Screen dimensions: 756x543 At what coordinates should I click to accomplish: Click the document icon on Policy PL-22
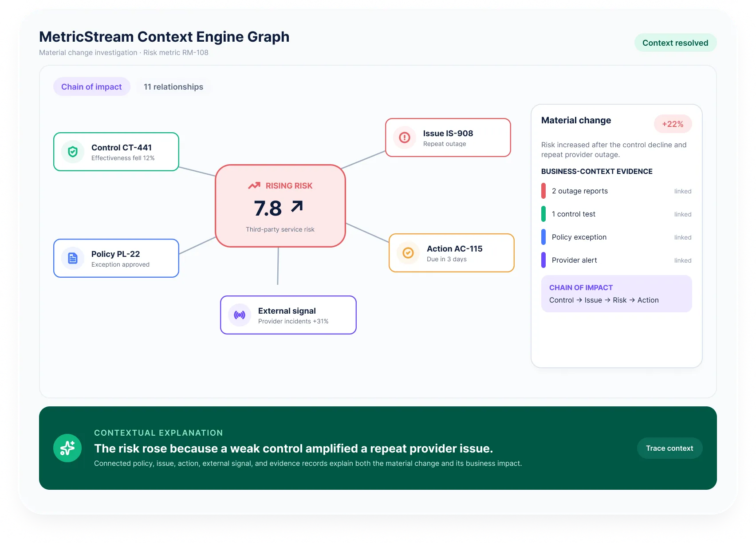pos(73,258)
